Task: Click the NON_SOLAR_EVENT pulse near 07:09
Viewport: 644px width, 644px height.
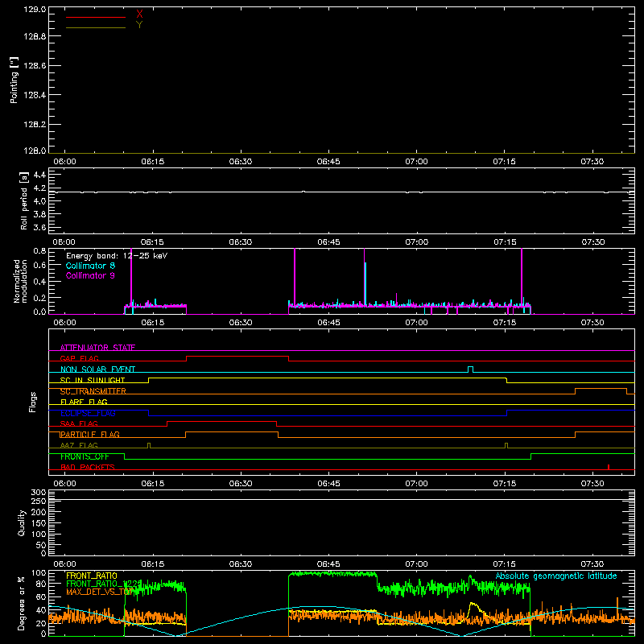Action: coord(471,369)
